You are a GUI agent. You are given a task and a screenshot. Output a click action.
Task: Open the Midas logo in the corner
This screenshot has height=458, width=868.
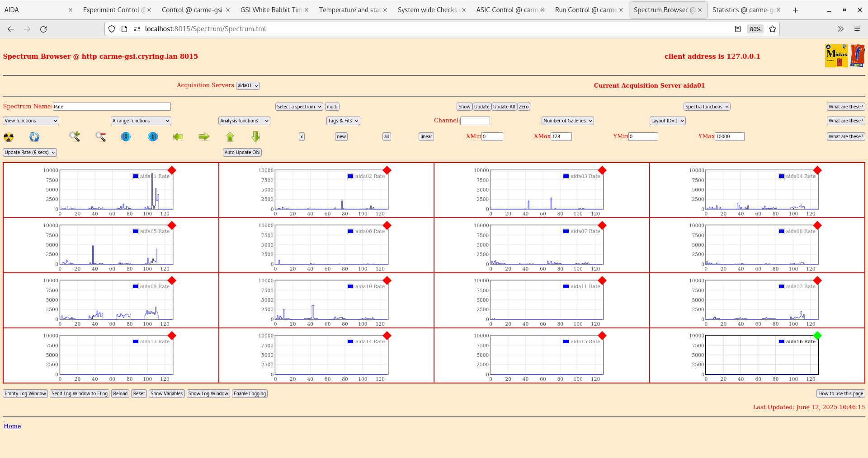point(836,55)
